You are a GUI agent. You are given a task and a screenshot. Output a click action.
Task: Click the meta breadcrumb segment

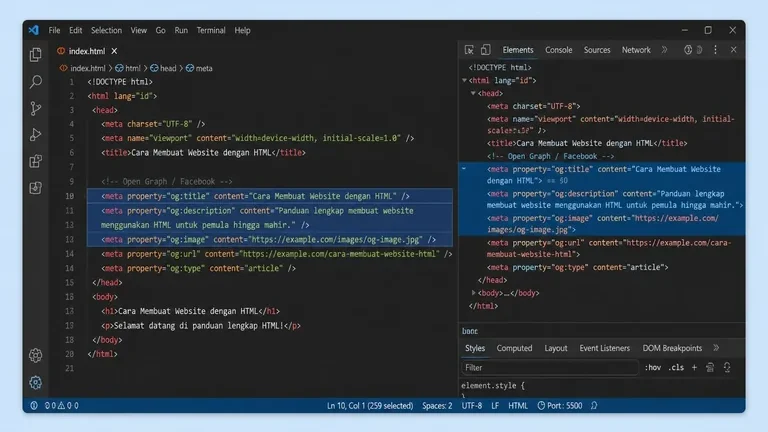tap(199, 68)
